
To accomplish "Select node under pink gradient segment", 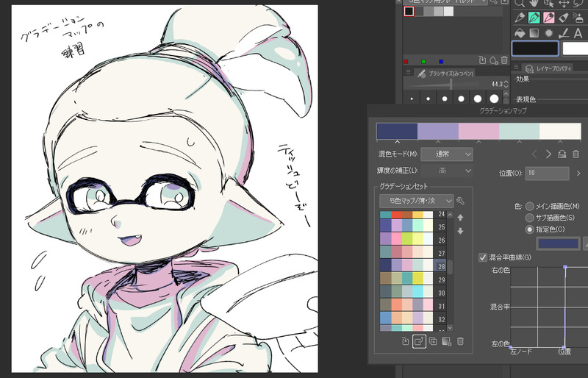I will pos(479,142).
